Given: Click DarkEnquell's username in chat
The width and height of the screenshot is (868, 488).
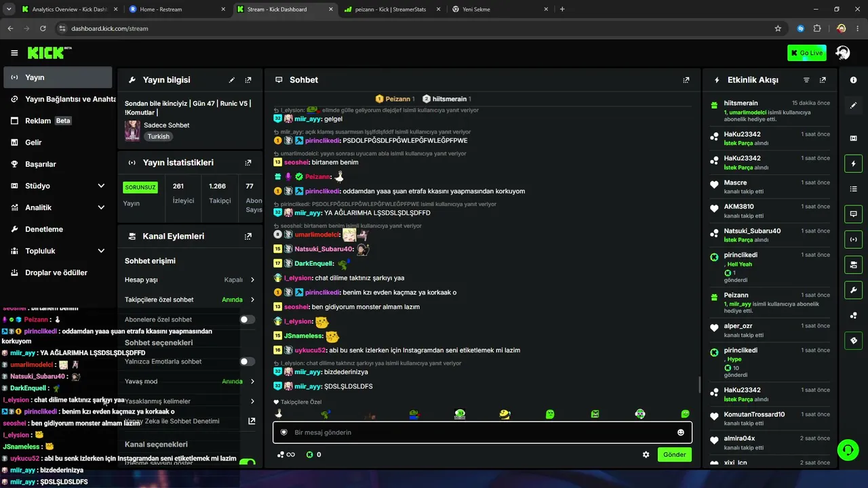Looking at the screenshot, I should [314, 264].
